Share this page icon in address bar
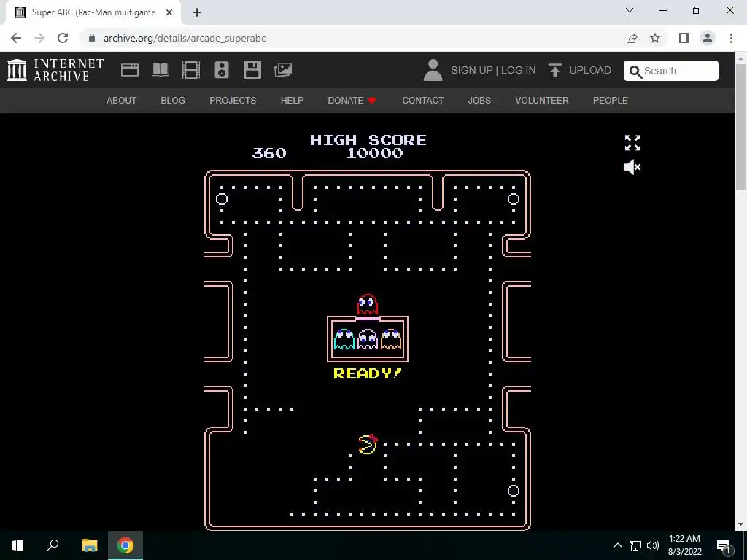 (632, 38)
